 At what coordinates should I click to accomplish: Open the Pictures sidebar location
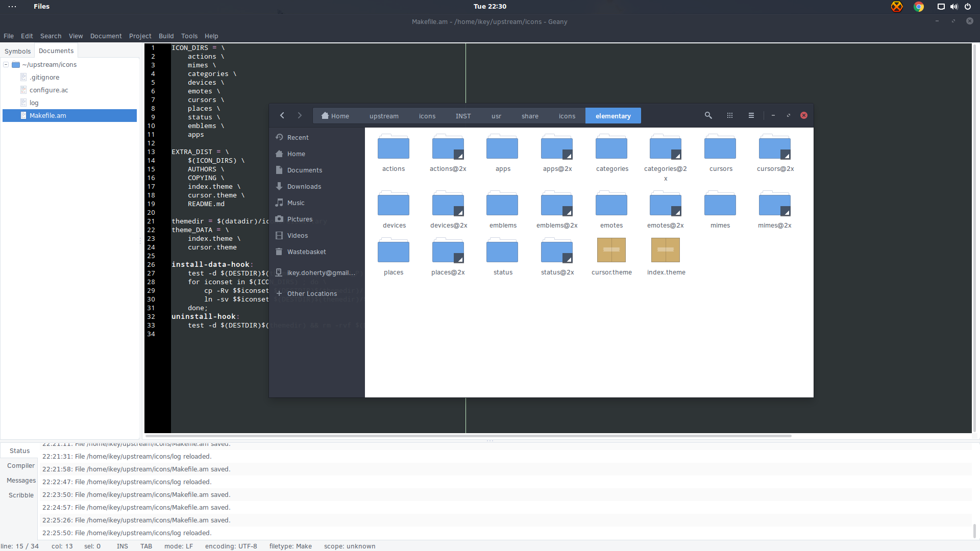(x=316, y=219)
